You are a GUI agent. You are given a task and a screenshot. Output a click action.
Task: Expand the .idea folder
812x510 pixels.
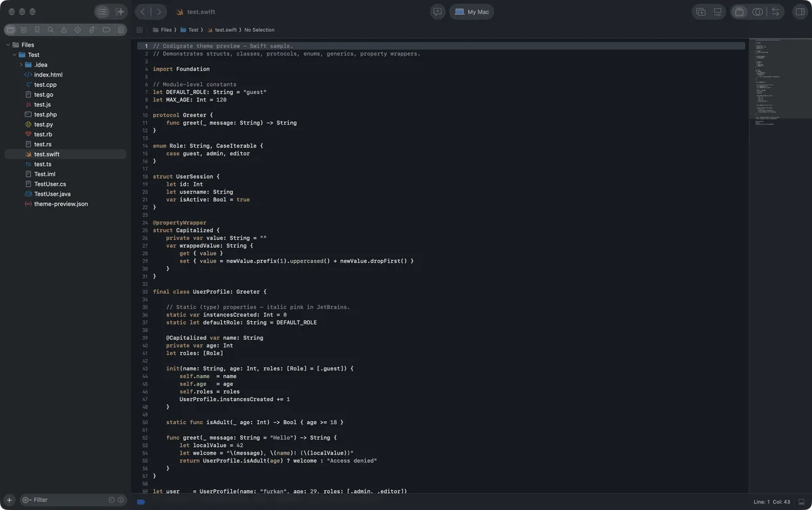tap(21, 65)
